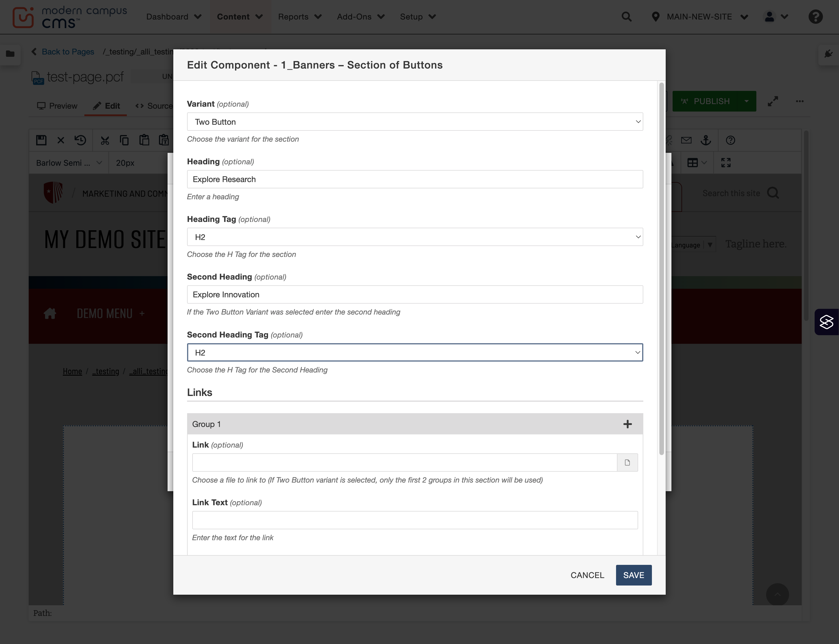Expand the Publish button dropdown arrow
Viewport: 839px width, 644px height.
pyautogui.click(x=747, y=101)
